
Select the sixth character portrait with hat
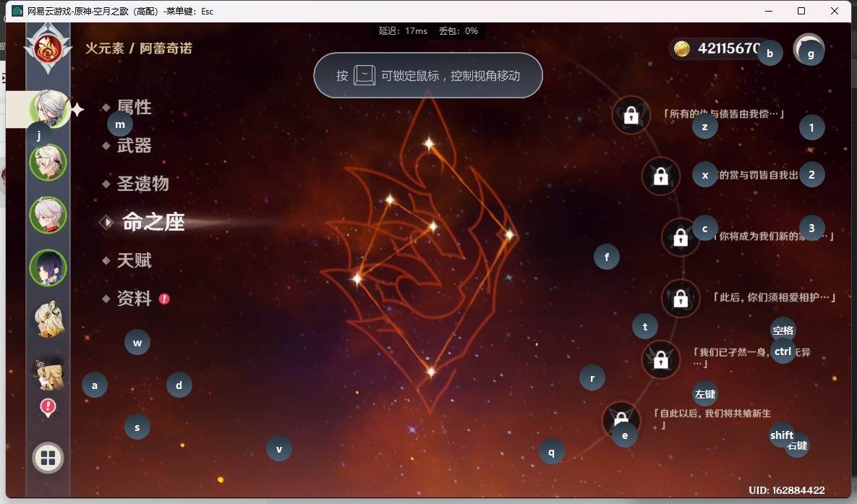[x=49, y=375]
